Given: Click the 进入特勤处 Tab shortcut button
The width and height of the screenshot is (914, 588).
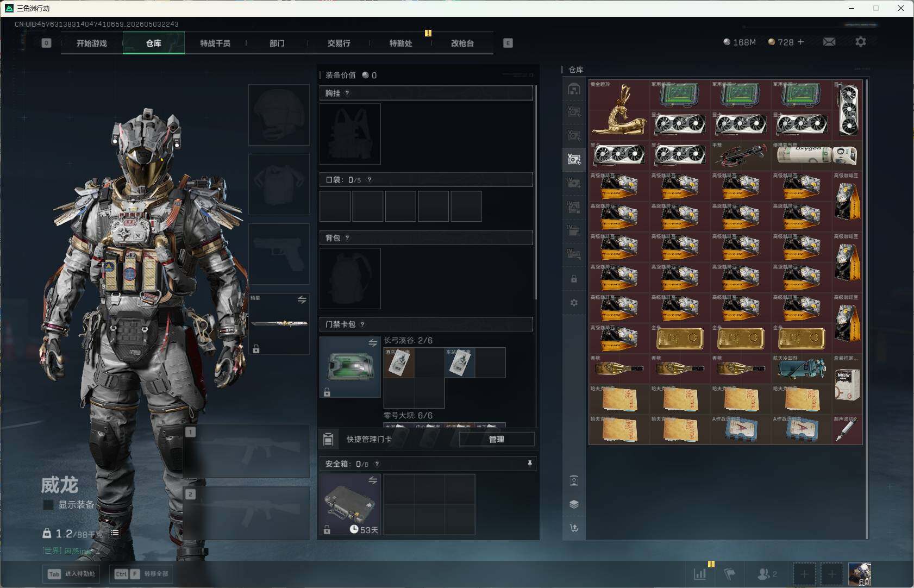Looking at the screenshot, I should click(71, 574).
